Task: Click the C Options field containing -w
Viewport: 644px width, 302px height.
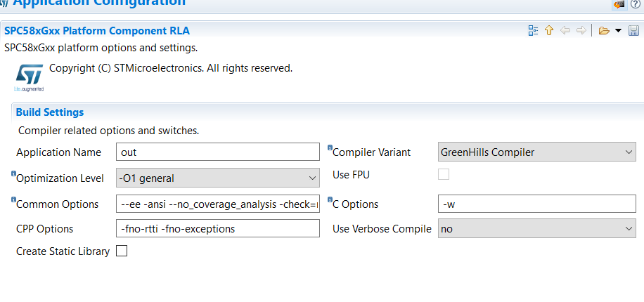Action: [x=537, y=204]
